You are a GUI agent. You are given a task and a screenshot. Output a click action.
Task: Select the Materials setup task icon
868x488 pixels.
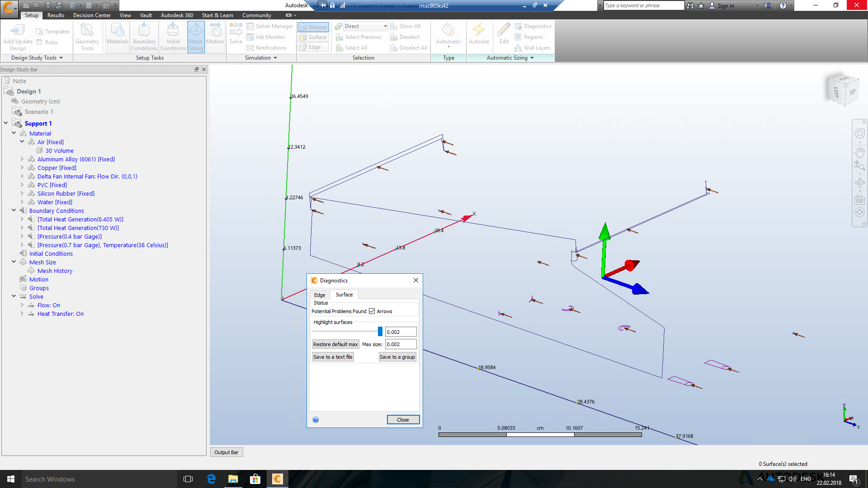pos(117,36)
